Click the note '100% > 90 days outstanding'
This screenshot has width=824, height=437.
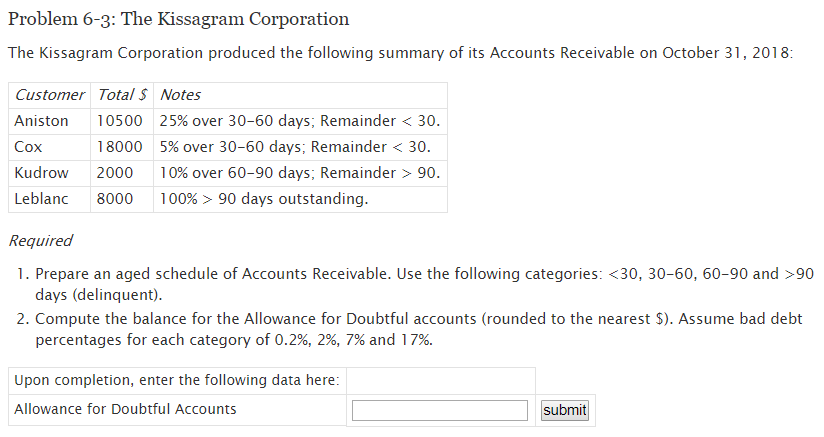tap(264, 199)
